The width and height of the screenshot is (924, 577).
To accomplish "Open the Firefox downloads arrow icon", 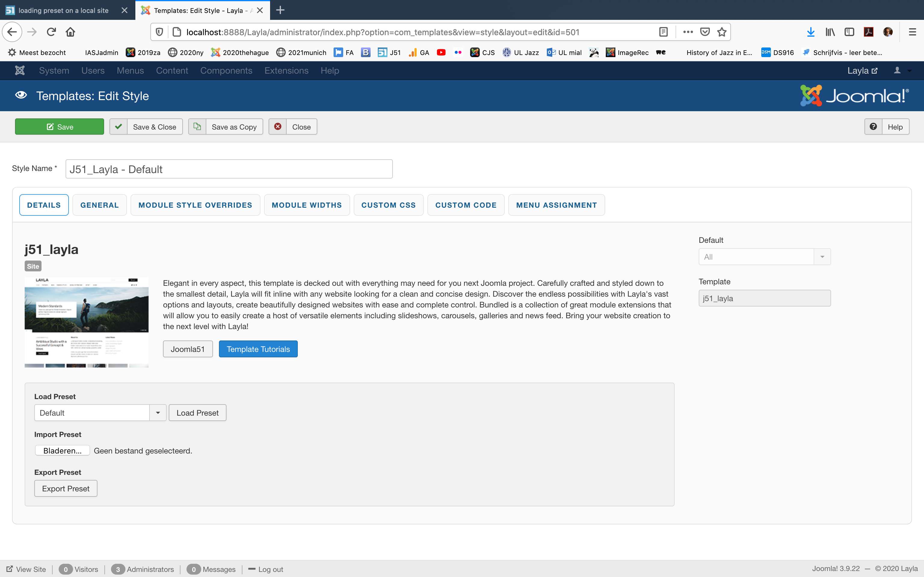I will click(811, 32).
